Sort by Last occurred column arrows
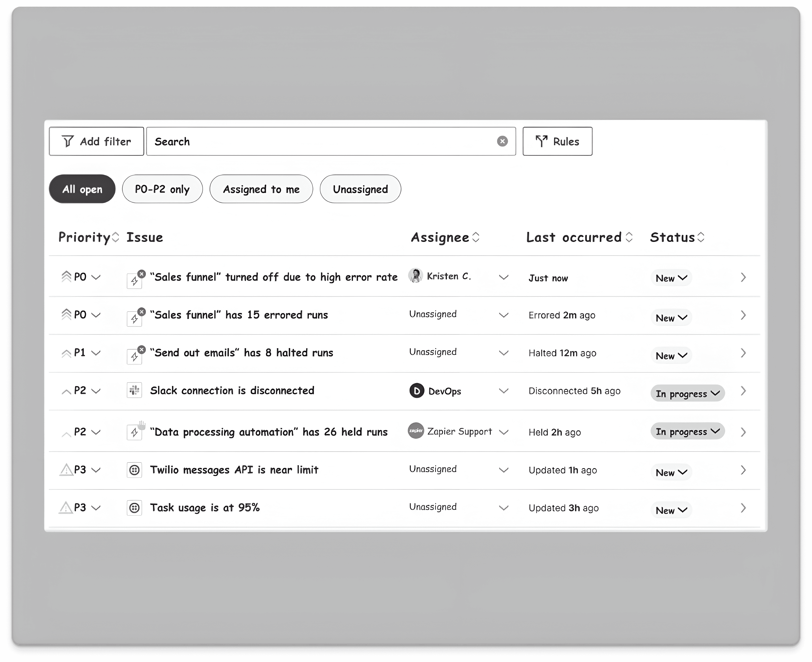The image size is (812, 662). pos(629,237)
